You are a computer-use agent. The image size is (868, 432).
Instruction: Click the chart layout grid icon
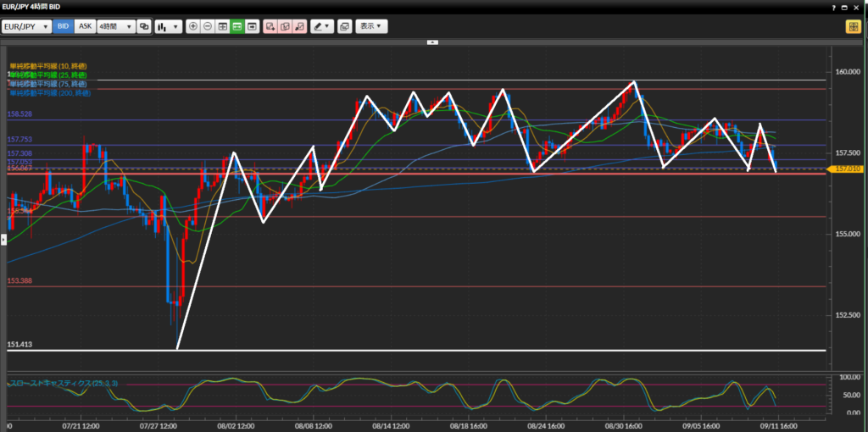(223, 26)
